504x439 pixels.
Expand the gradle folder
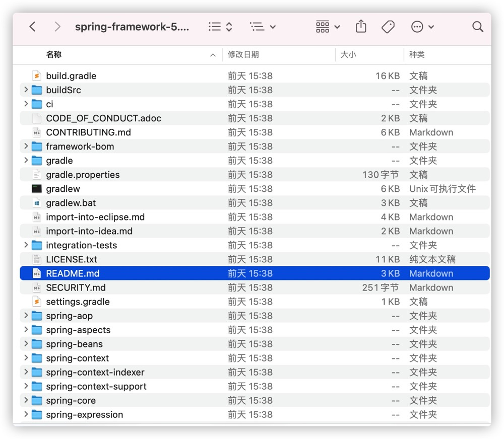(x=26, y=160)
